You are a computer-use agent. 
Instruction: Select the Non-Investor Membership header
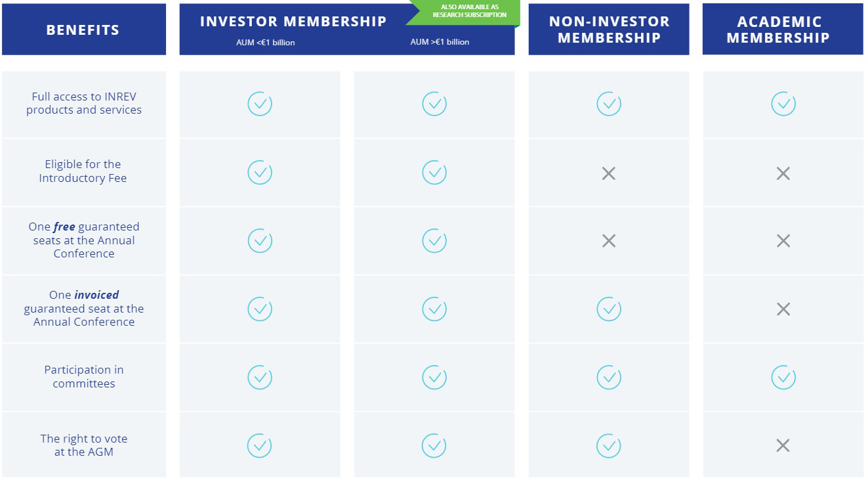(x=609, y=29)
